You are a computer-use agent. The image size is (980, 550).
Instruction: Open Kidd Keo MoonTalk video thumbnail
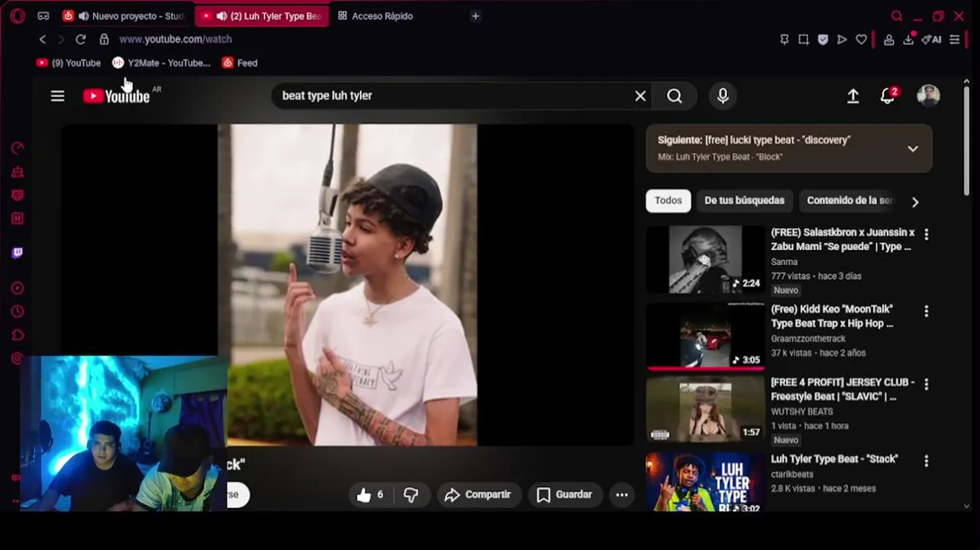point(705,336)
